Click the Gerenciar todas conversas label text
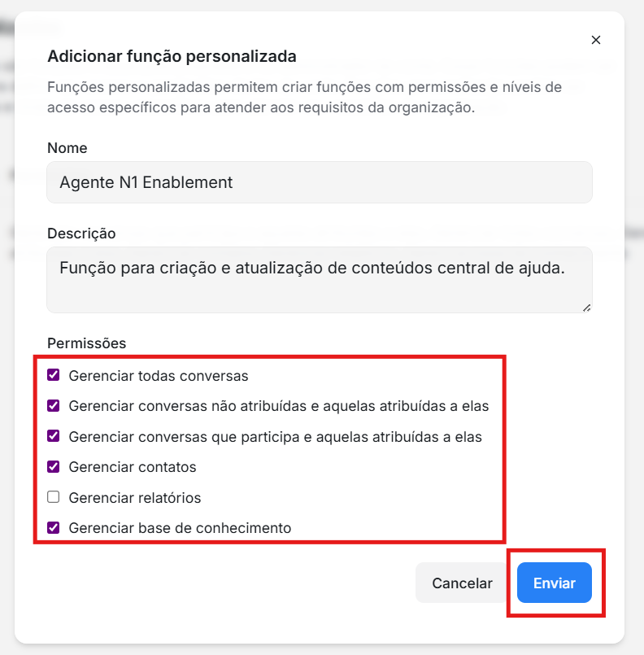Image resolution: width=644 pixels, height=655 pixels. click(x=159, y=377)
